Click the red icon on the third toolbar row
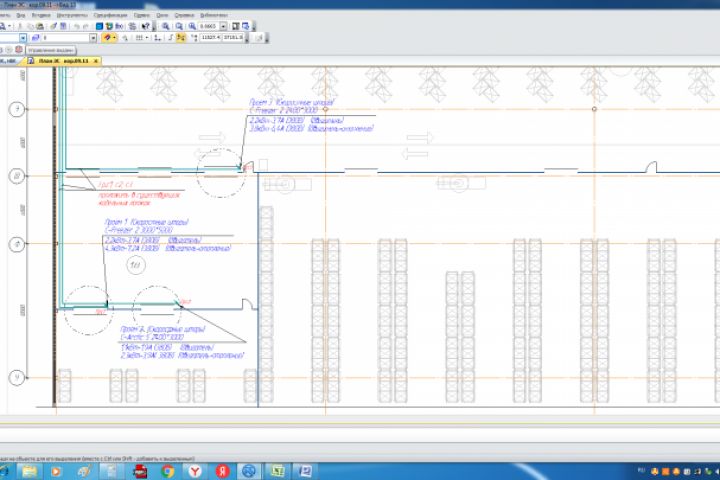 point(19,49)
